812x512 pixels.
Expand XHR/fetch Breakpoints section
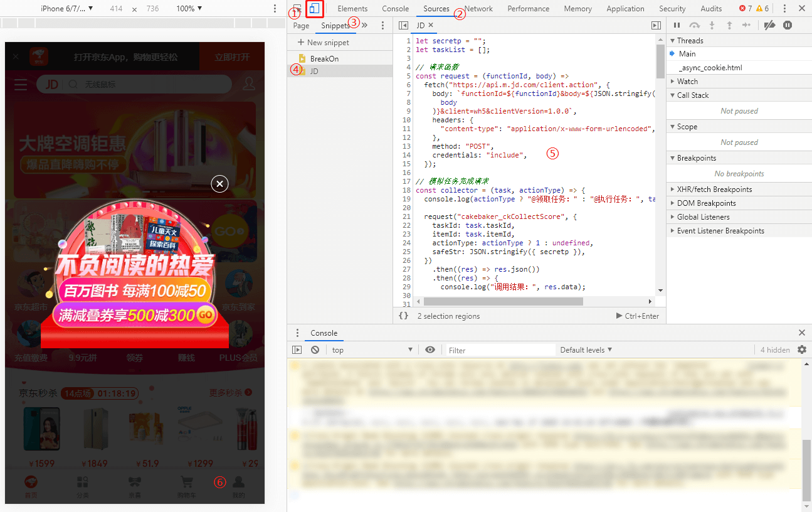739,189
